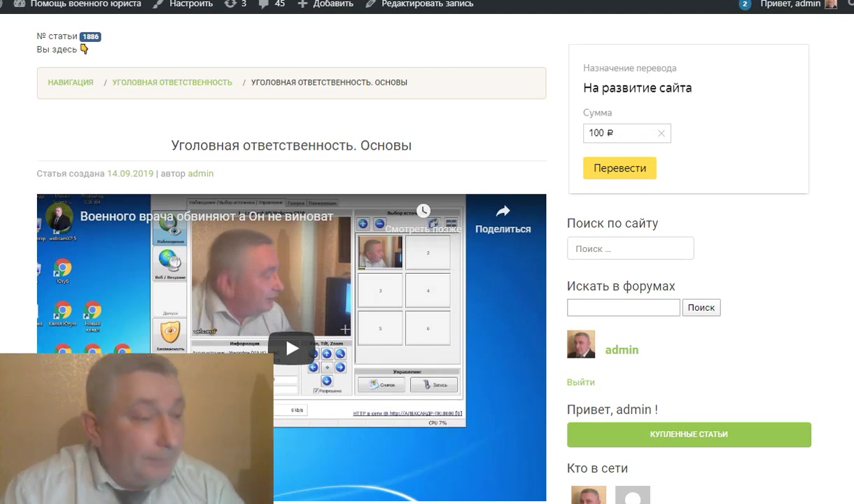Click the Выйти logout link

581,382
